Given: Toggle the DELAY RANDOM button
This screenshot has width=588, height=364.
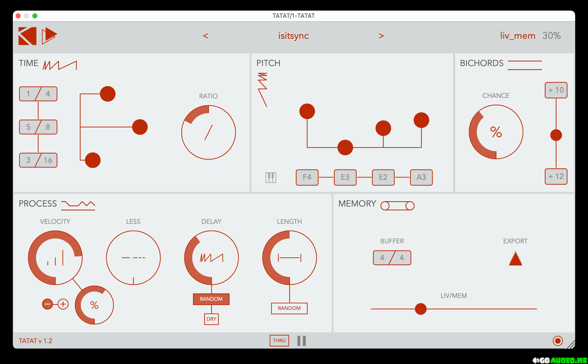Looking at the screenshot, I should (211, 299).
